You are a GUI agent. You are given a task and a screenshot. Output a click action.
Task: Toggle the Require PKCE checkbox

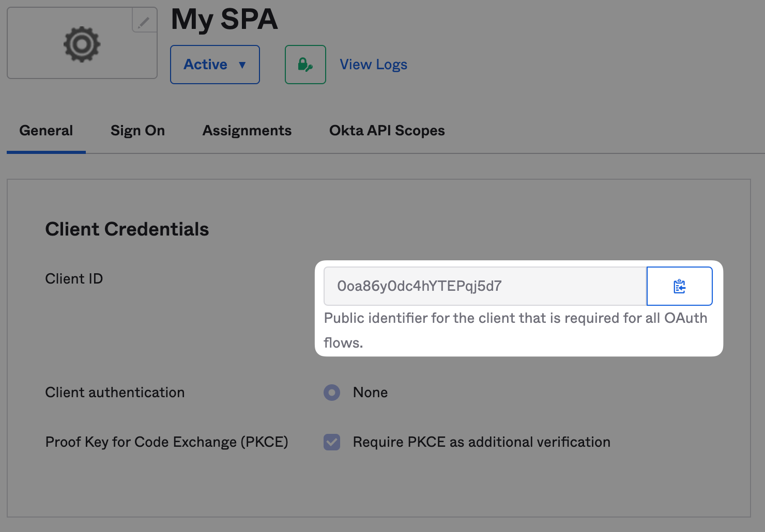(332, 442)
